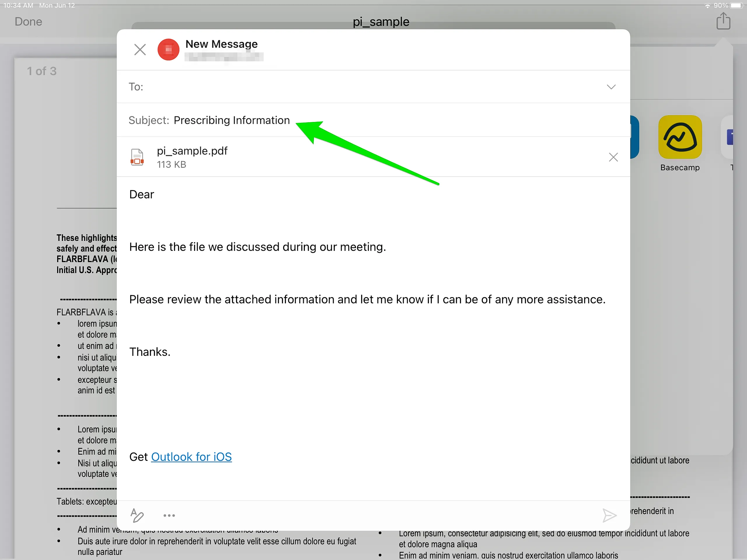Tap the partially hidden blue app icon

(x=635, y=137)
